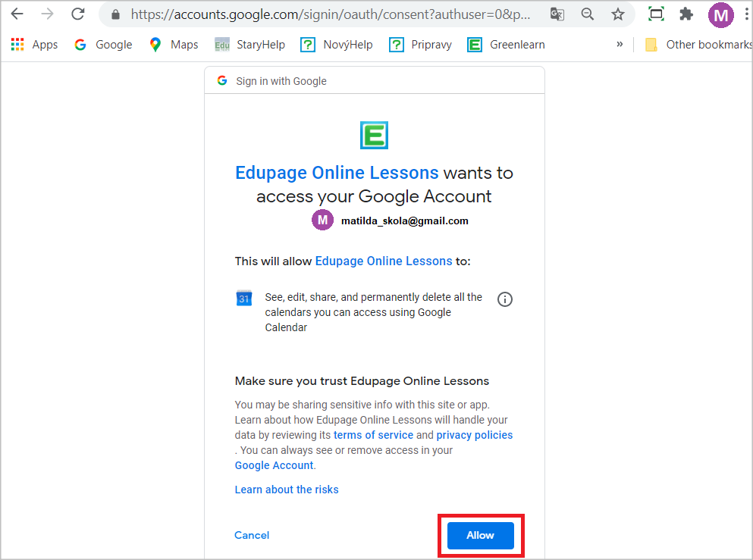753x560 pixels.
Task: Click the browser back arrow
Action: tap(17, 14)
